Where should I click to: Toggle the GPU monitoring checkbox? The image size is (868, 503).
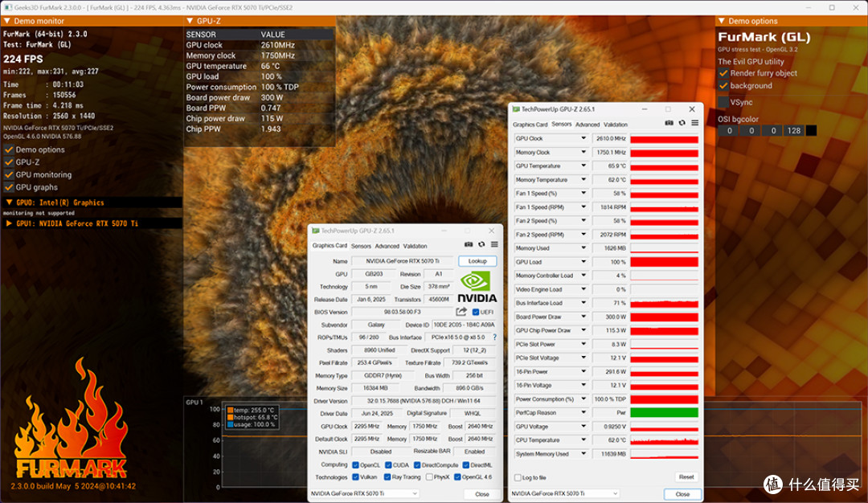(9, 174)
